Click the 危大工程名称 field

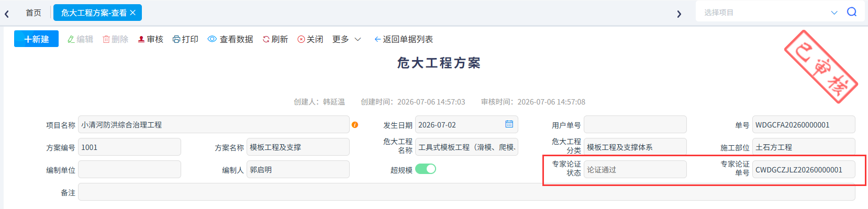[466, 147]
